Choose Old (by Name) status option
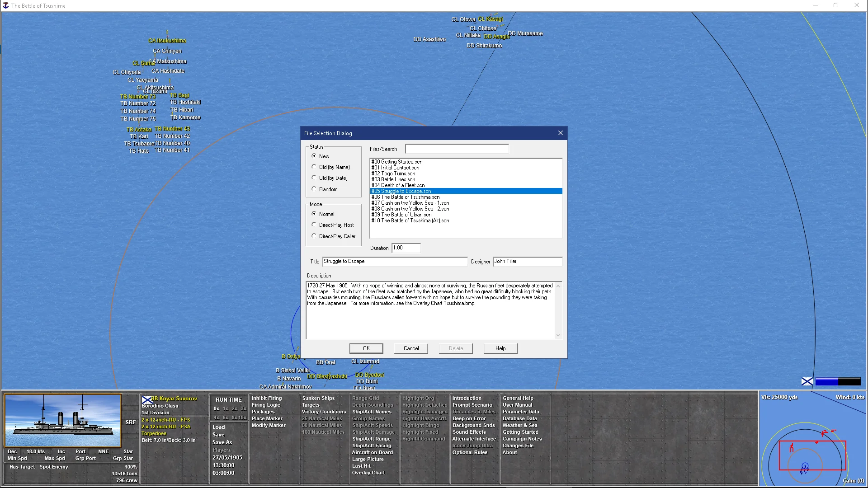This screenshot has height=488, width=868. coord(314,167)
